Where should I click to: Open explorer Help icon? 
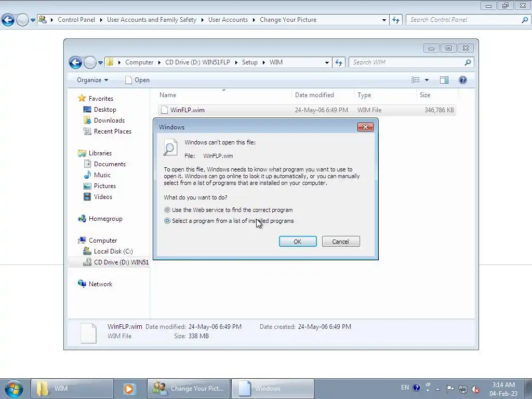pyautogui.click(x=463, y=80)
